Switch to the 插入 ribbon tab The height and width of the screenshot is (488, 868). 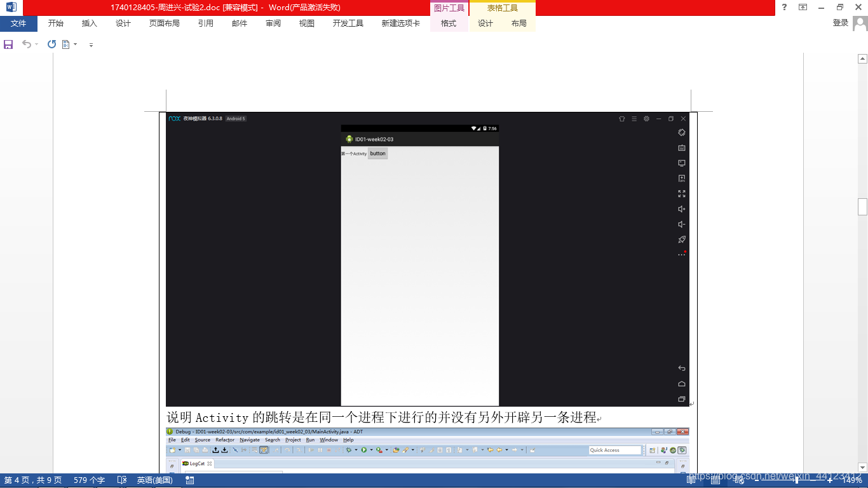[90, 24]
